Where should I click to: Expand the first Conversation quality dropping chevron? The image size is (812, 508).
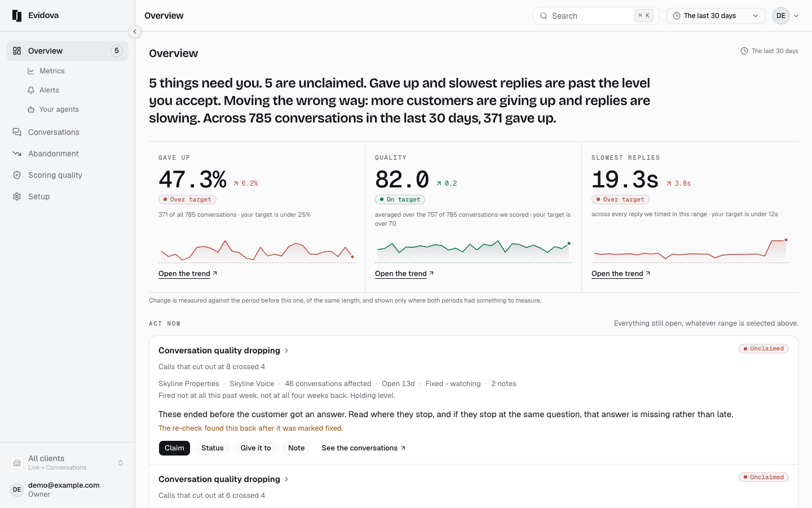point(286,351)
